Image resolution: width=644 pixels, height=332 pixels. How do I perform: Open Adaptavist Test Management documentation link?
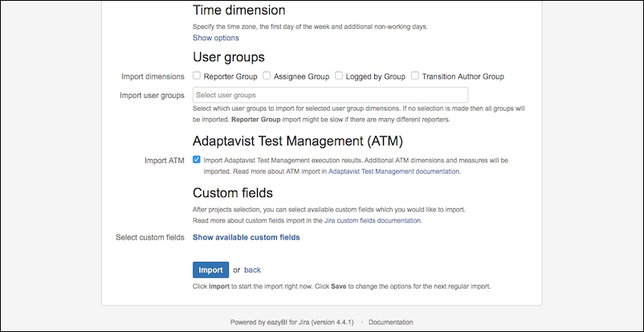click(x=394, y=171)
